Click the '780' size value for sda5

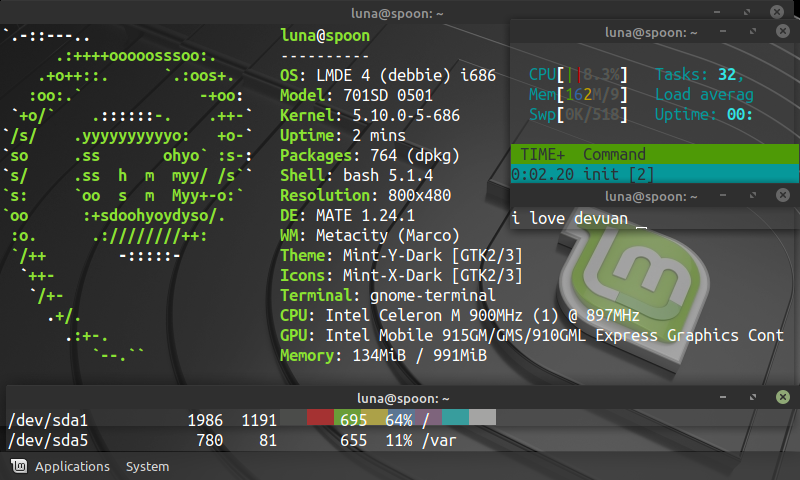210,440
